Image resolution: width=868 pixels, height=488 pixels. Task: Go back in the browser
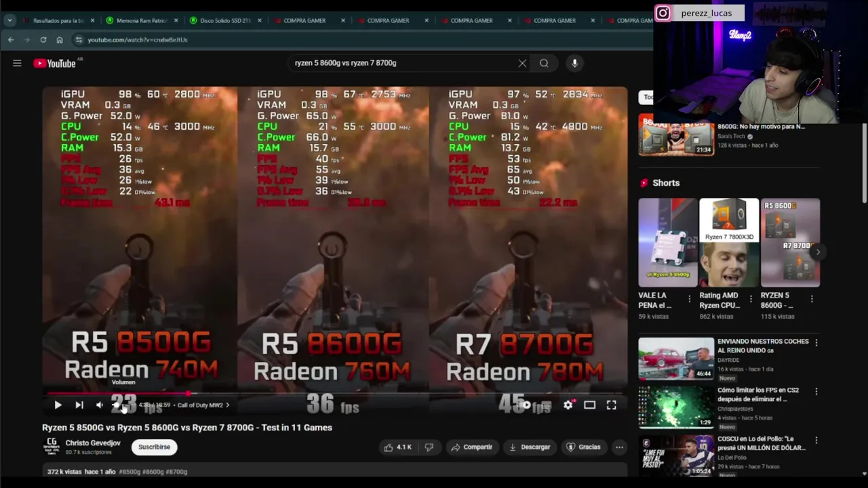pyautogui.click(x=11, y=40)
